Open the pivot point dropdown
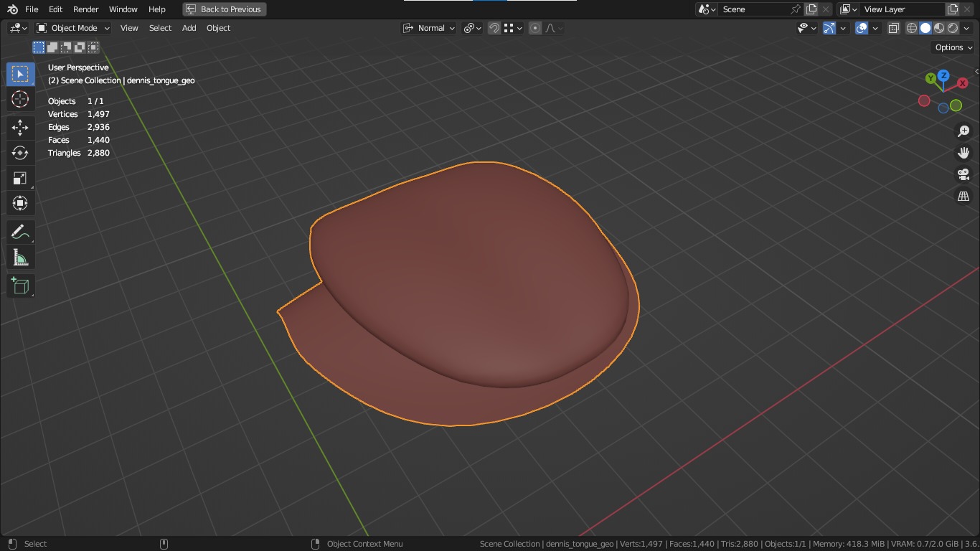This screenshot has width=980, height=551. click(x=472, y=28)
